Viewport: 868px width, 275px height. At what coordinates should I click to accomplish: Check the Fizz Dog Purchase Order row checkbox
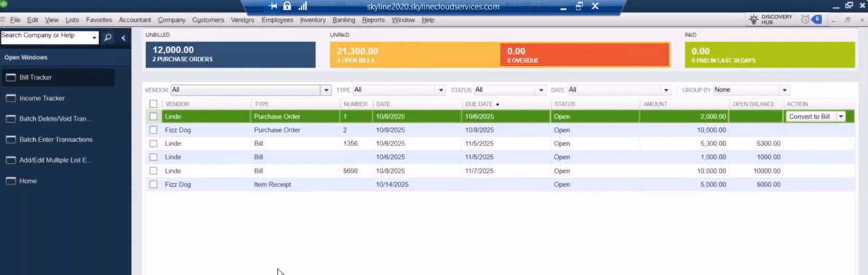point(153,130)
